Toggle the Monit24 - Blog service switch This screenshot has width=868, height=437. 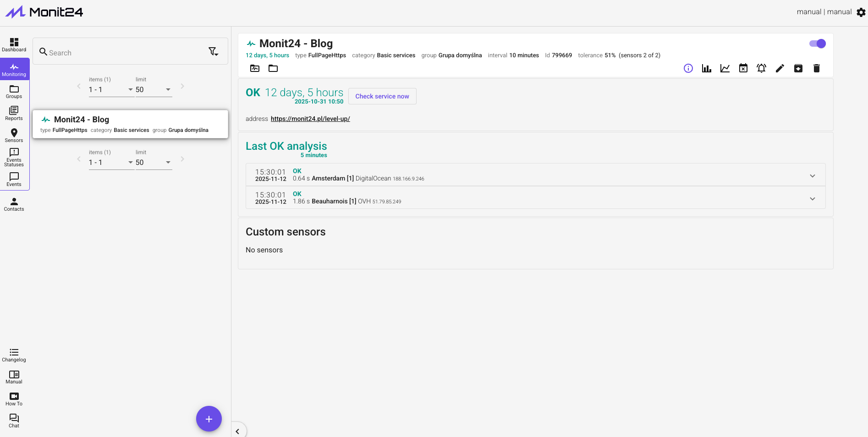817,44
